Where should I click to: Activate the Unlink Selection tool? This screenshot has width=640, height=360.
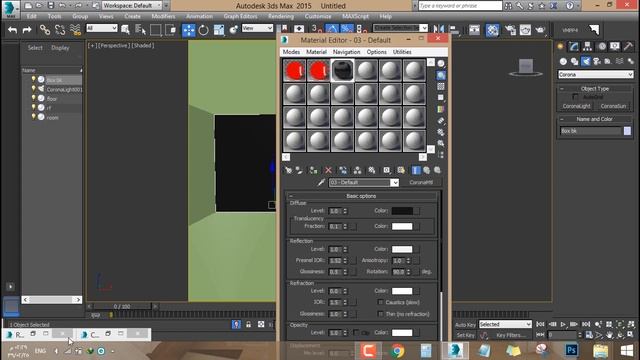(60, 30)
